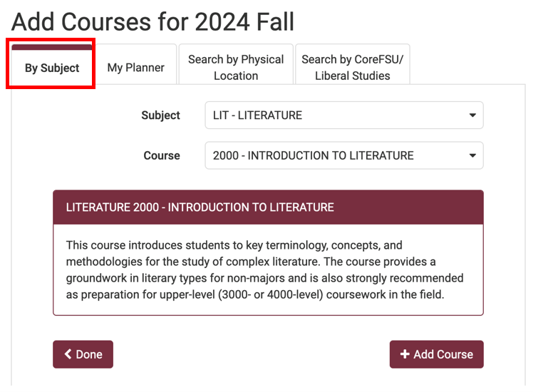This screenshot has height=392, width=533.
Task: Go to Search by CoreFSU/Liberal Studies tab
Action: pyautogui.click(x=352, y=67)
